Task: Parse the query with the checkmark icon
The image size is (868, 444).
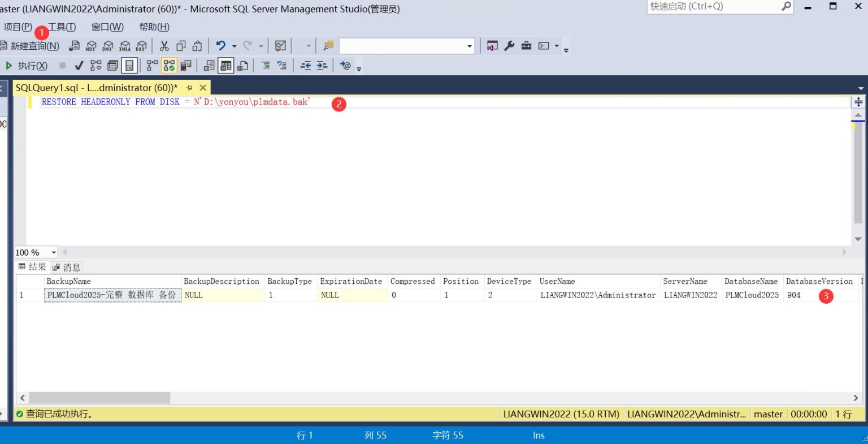Action: [79, 65]
